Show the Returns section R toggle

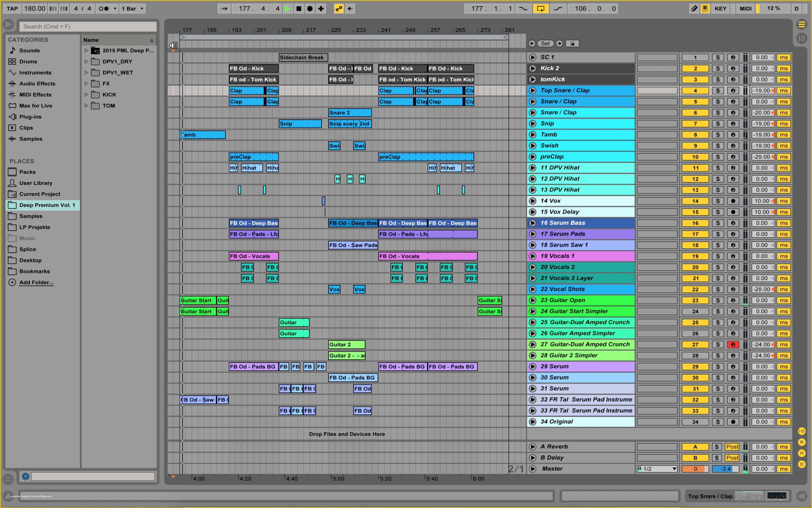coord(801,442)
